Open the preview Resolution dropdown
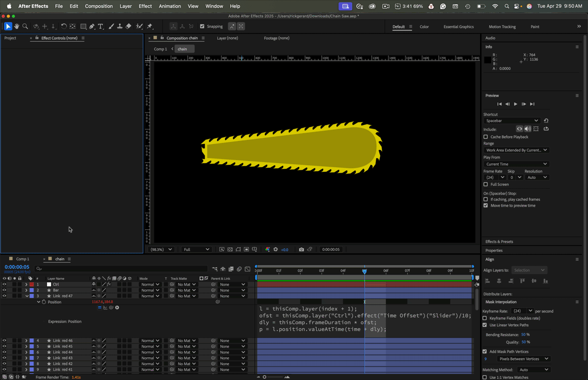The image size is (588, 380). click(x=536, y=177)
